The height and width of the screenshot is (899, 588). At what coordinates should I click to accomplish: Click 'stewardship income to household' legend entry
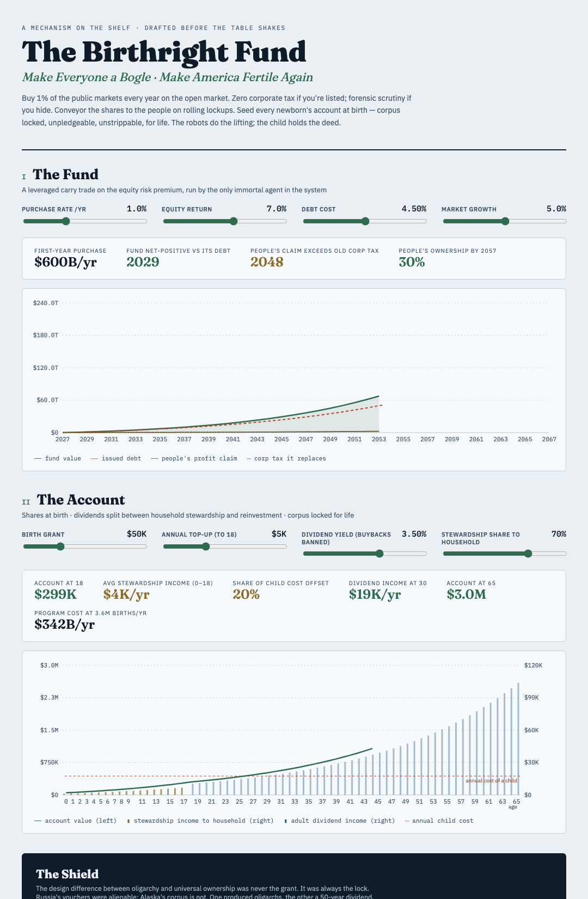200,821
